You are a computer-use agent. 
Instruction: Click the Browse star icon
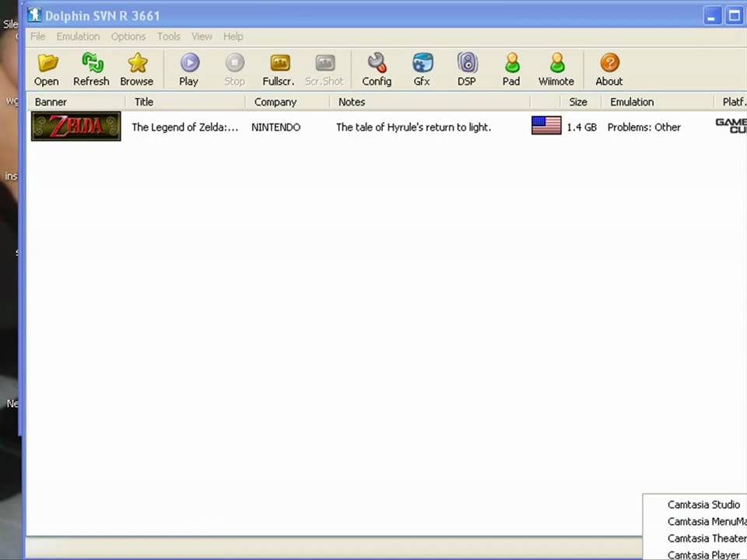click(x=137, y=69)
